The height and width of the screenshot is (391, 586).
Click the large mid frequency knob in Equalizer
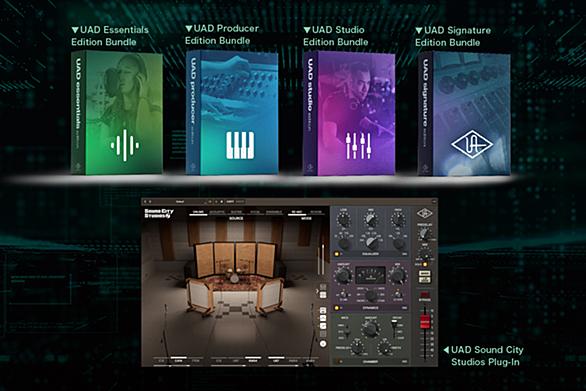(x=372, y=243)
